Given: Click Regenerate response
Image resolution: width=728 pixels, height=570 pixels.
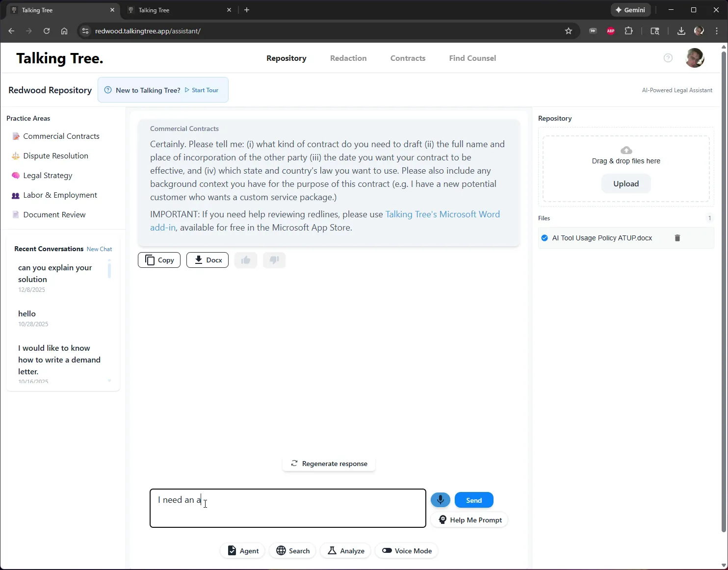Looking at the screenshot, I should point(329,464).
